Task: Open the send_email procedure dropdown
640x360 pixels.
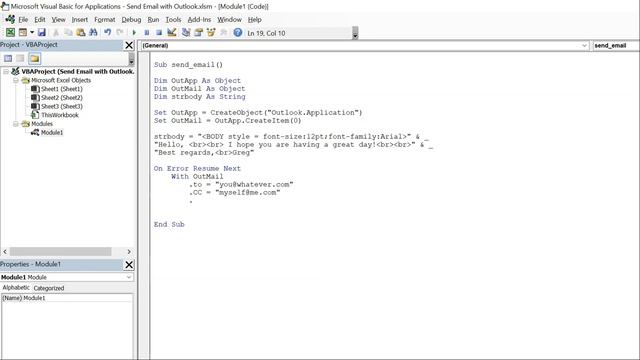Action: point(615,45)
